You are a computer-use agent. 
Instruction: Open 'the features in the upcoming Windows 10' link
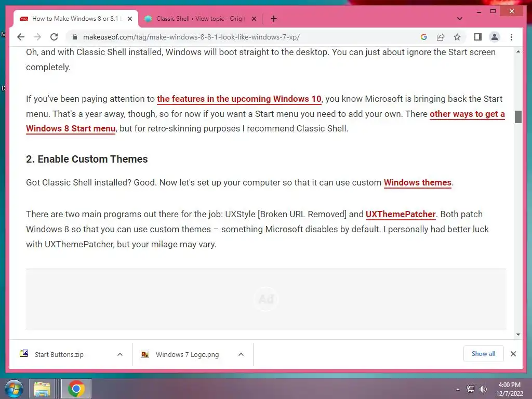click(x=239, y=99)
